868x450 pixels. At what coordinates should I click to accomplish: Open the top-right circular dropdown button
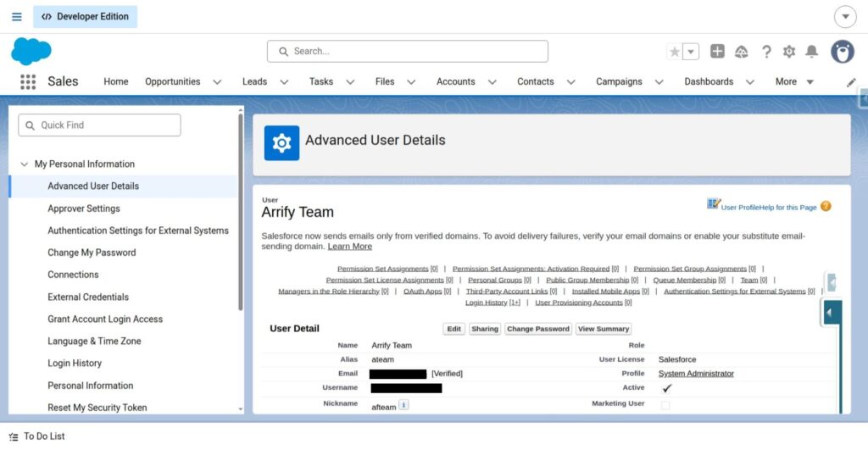tap(845, 17)
